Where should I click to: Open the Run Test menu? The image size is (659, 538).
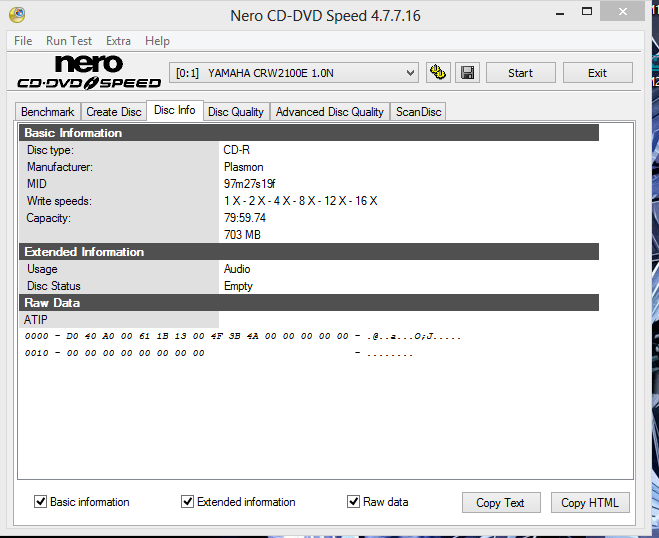pyautogui.click(x=69, y=41)
